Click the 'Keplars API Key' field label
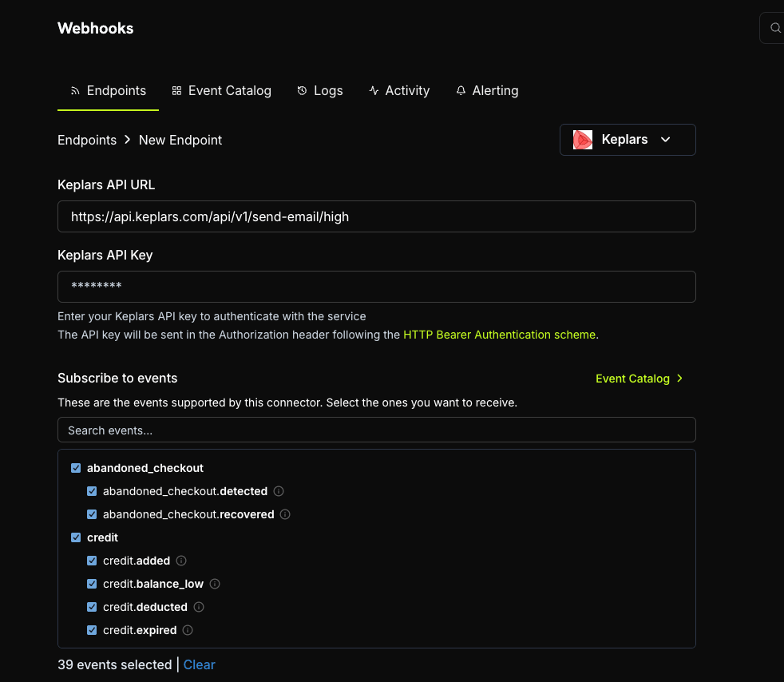Screen dimensions: 784x682 [x=105, y=255]
